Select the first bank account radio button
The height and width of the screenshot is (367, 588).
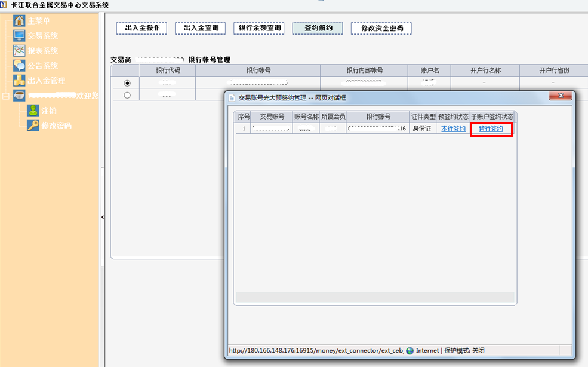tap(127, 83)
